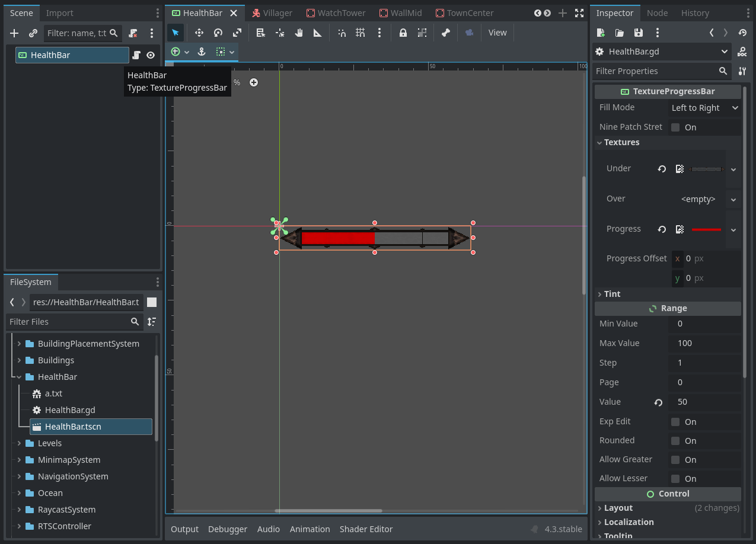This screenshot has width=756, height=544.
Task: Click the lock selected node icon
Action: click(403, 33)
